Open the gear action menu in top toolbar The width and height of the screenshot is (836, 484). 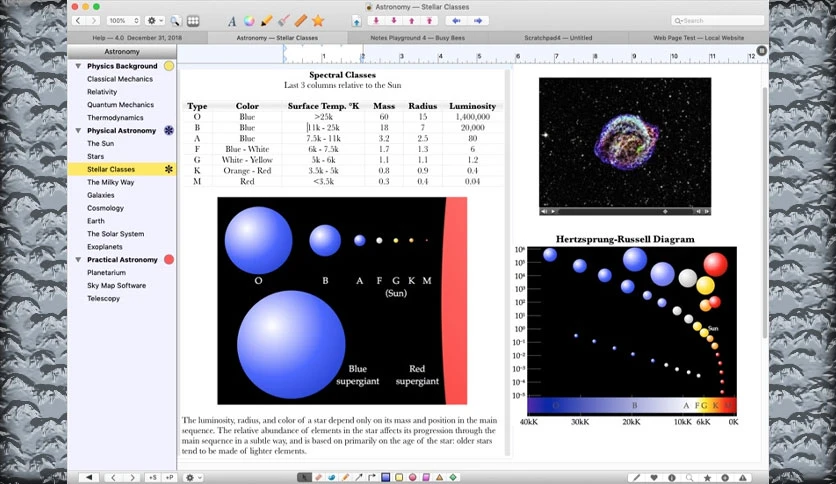pos(155,20)
